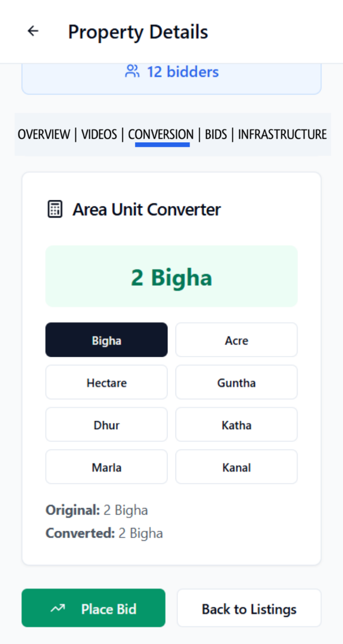The width and height of the screenshot is (343, 644).
Task: Choose the Guntha unit option
Action: click(236, 382)
